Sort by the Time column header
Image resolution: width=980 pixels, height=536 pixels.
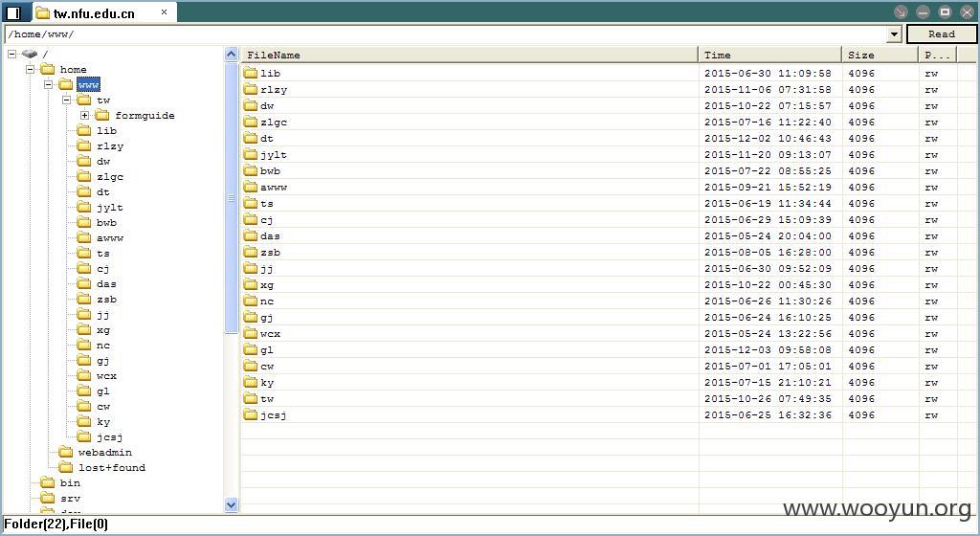770,55
